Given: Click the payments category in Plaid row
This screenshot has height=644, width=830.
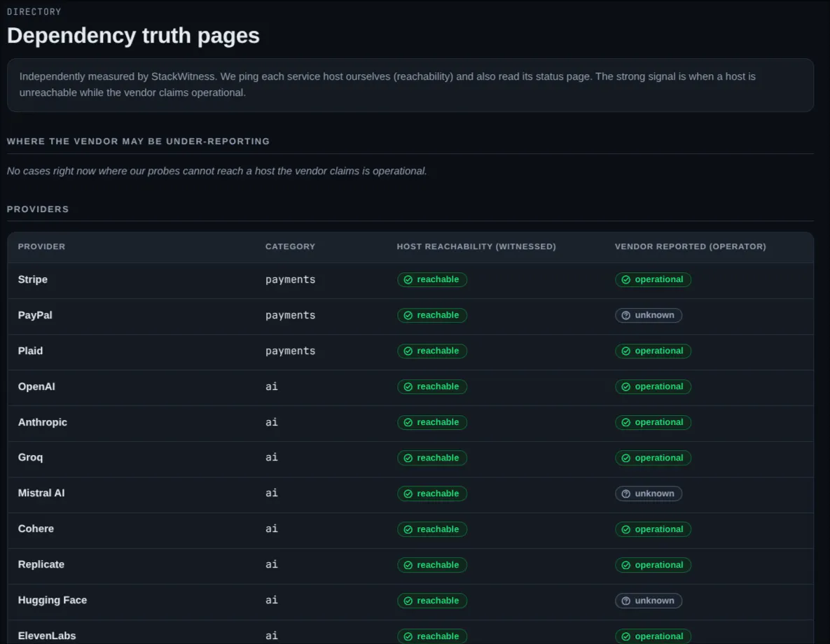Looking at the screenshot, I should 290,351.
